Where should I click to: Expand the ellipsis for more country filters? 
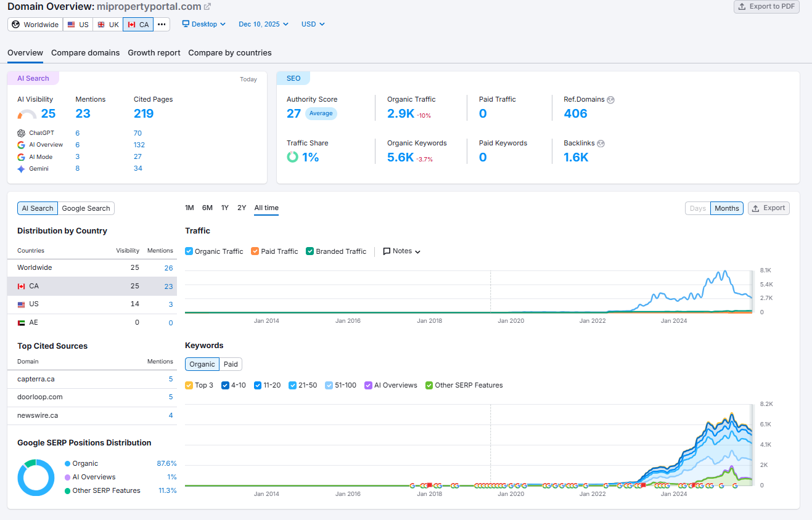(x=160, y=24)
